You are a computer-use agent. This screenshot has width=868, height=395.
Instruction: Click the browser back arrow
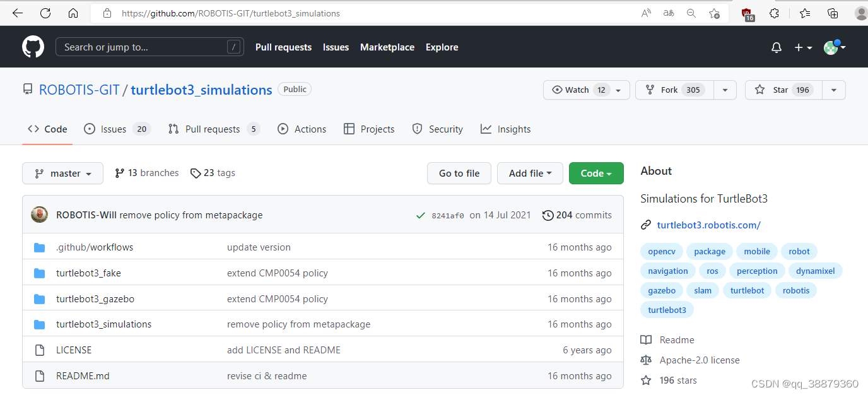point(18,13)
